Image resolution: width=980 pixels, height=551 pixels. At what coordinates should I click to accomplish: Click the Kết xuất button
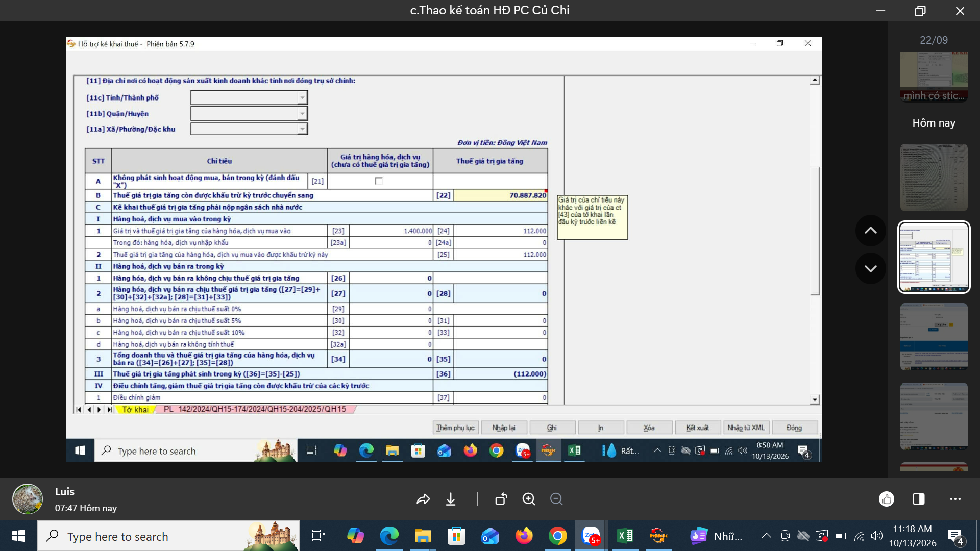pos(698,428)
